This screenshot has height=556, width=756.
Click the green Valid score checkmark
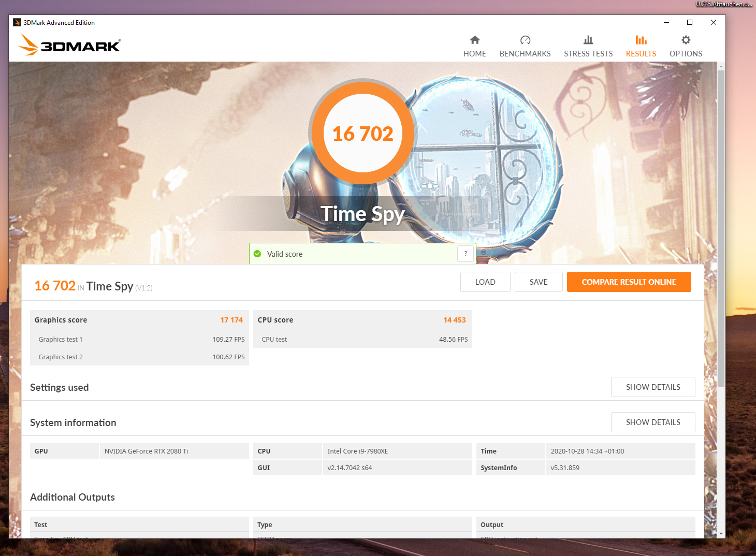point(257,254)
